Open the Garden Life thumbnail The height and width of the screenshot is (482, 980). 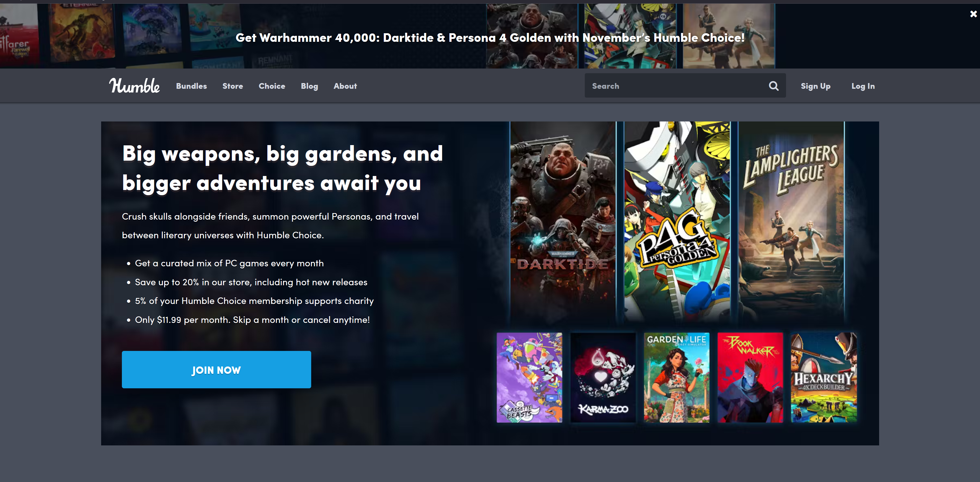[676, 377]
